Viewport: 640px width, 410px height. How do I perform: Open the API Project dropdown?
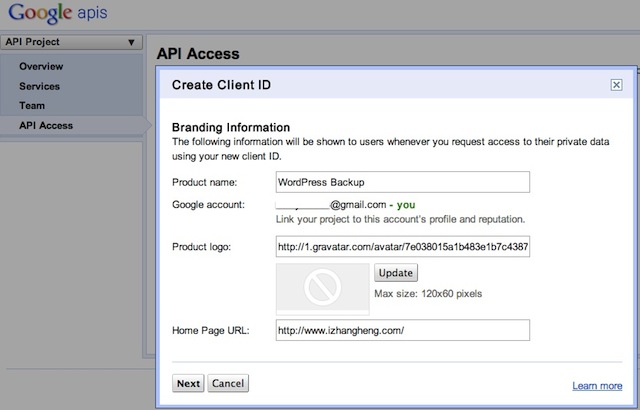(71, 42)
